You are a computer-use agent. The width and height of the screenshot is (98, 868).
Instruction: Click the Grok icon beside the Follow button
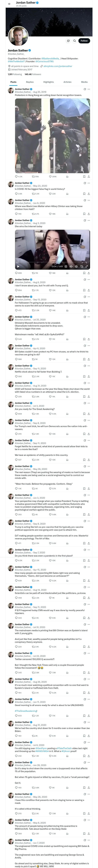click(x=68, y=41)
